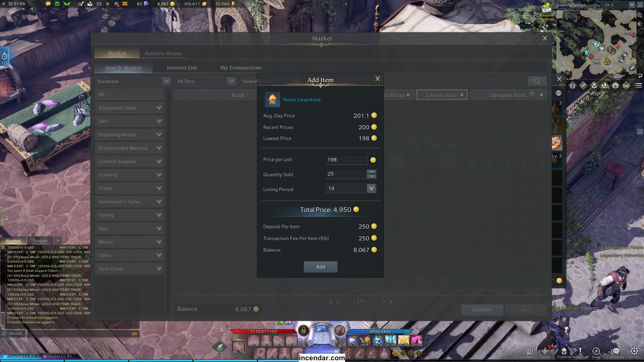Open the My Transactions tab
This screenshot has width=644, height=362.
point(240,68)
